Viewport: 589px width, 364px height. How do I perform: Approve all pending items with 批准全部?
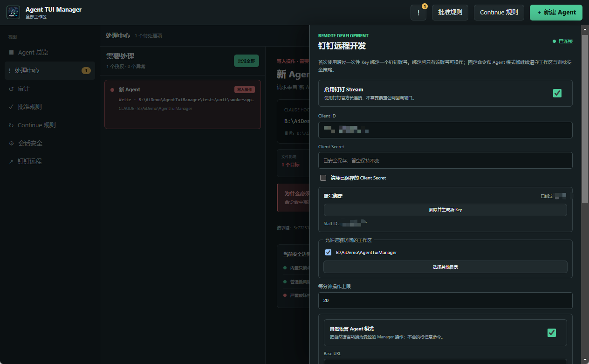[247, 61]
